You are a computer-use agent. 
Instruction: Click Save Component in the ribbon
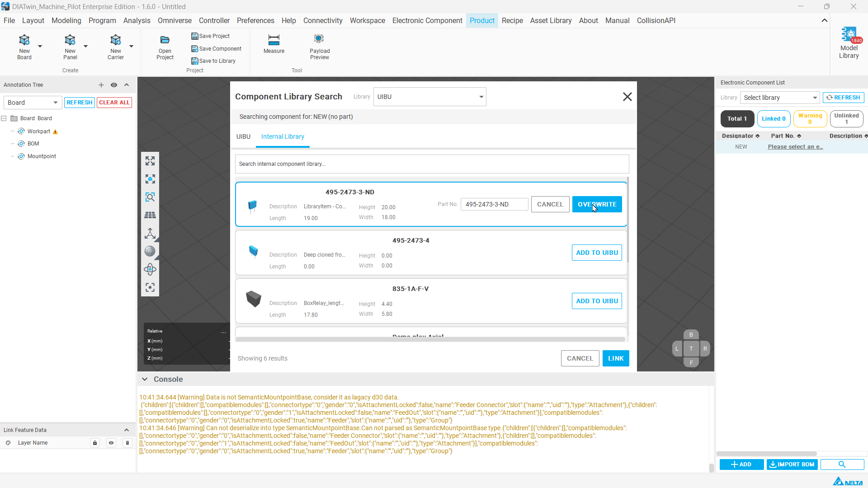(x=216, y=49)
